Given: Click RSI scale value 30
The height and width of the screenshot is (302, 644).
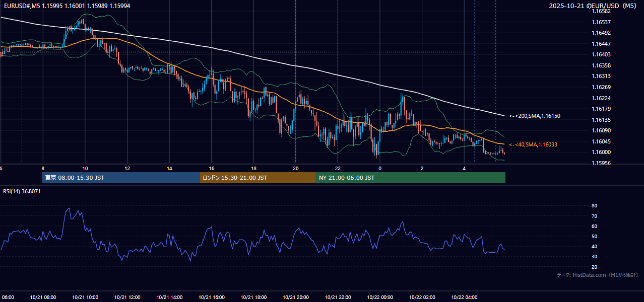Looking at the screenshot, I should coord(594,257).
